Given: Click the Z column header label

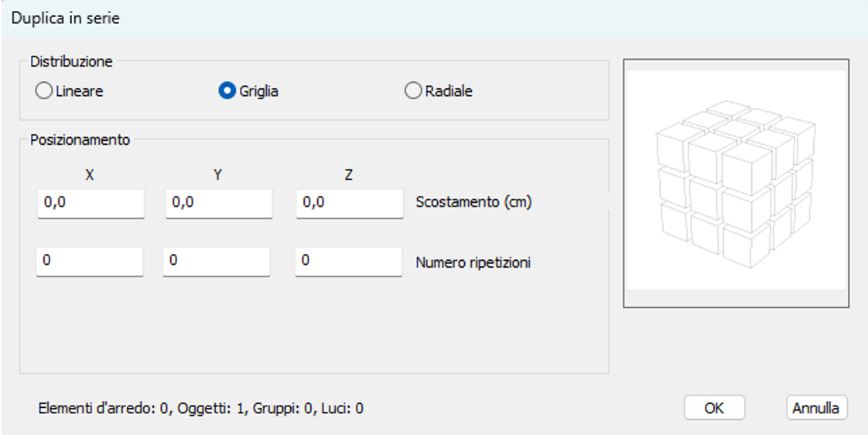Looking at the screenshot, I should coord(349,176).
